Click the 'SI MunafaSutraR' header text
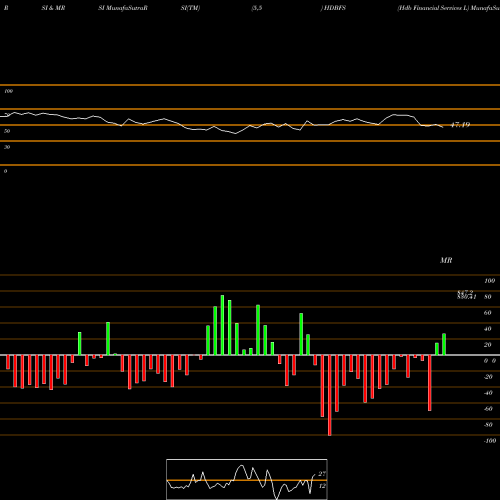Image resolution: width=500 pixels, height=500 pixels. tap(123, 8)
